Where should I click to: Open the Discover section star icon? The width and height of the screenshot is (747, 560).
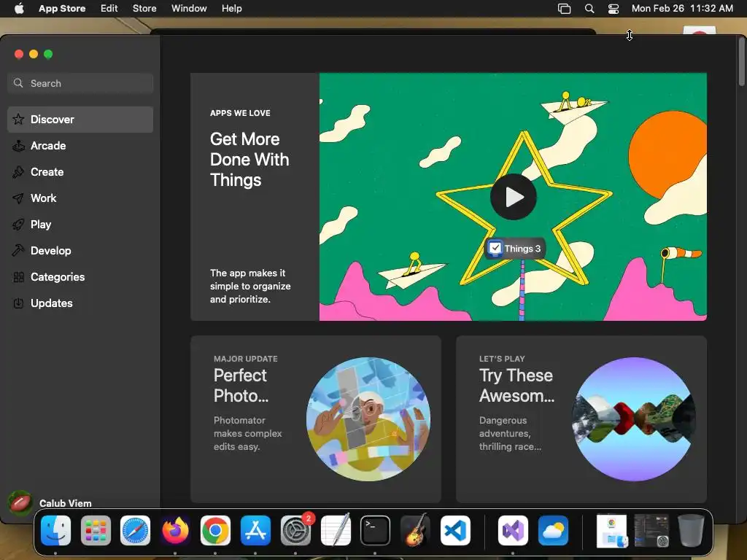18,119
